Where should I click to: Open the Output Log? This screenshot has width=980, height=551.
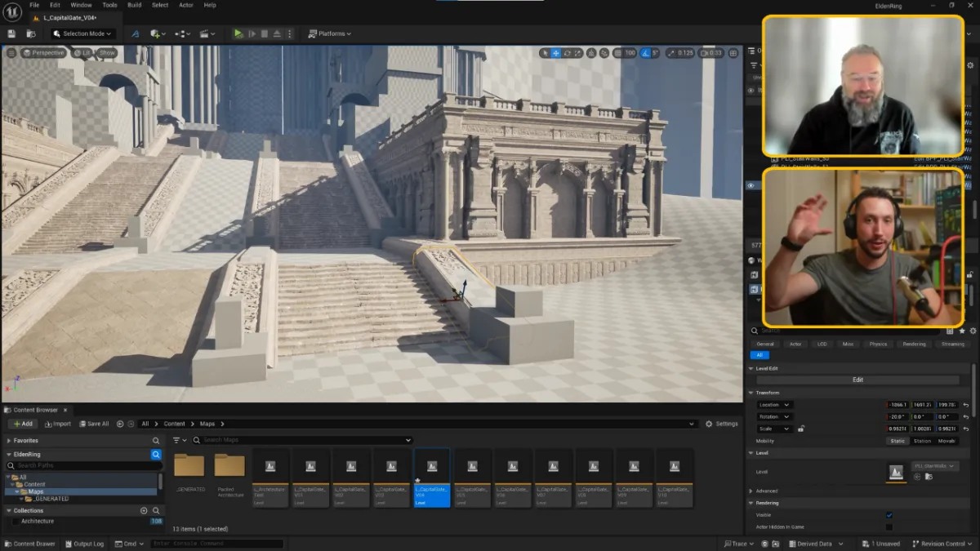pos(84,544)
